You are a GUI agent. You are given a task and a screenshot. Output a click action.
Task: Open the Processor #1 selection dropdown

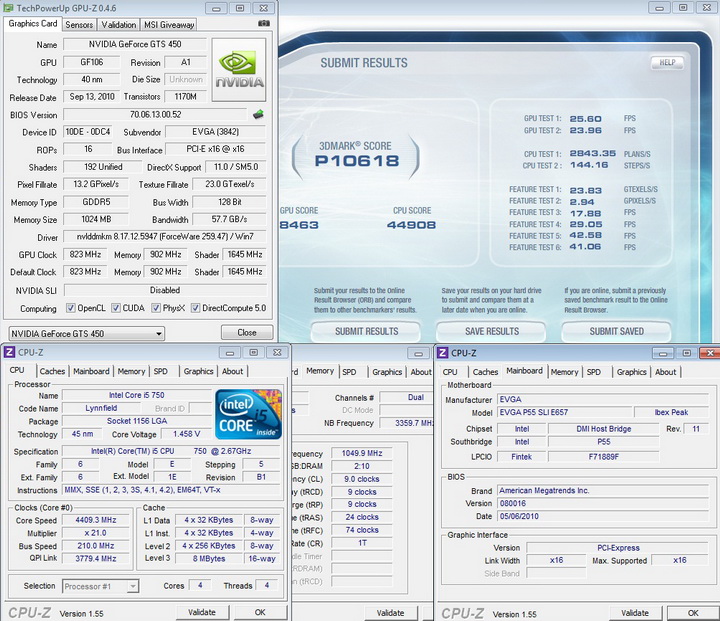pos(101,586)
